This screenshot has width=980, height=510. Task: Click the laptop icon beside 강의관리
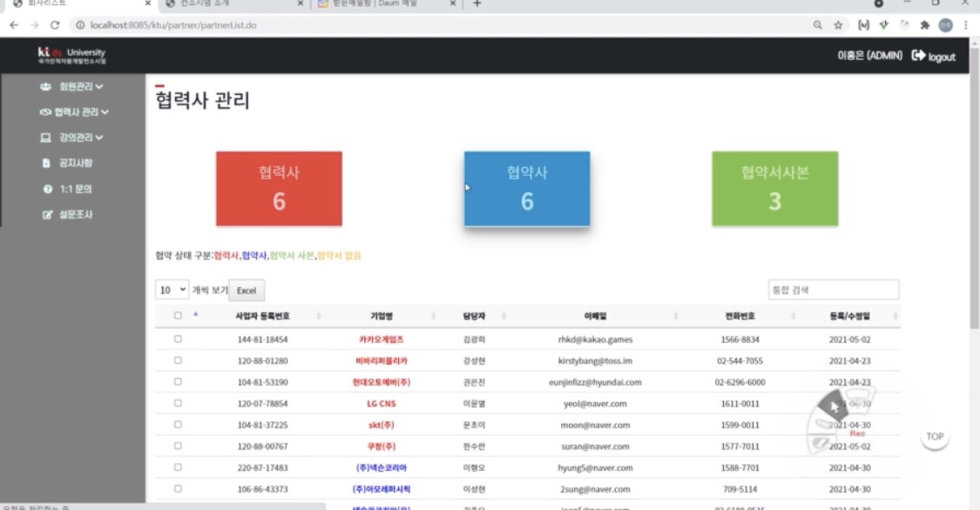click(x=45, y=138)
